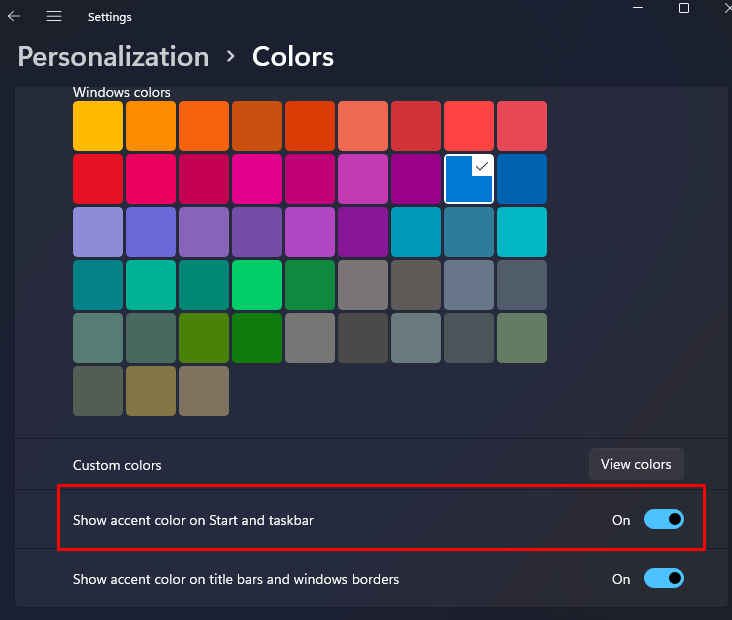The width and height of the screenshot is (732, 620).
Task: Open the hamburger navigation menu
Action: coord(54,17)
